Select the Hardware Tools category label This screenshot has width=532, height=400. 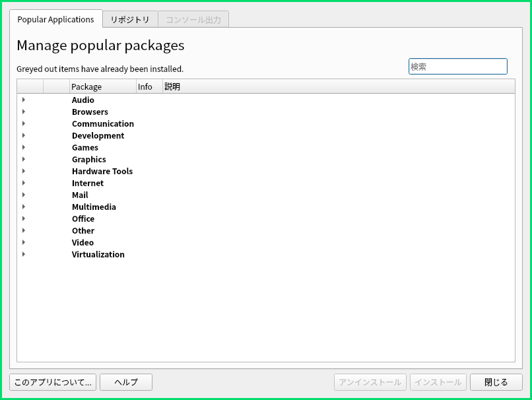click(102, 171)
